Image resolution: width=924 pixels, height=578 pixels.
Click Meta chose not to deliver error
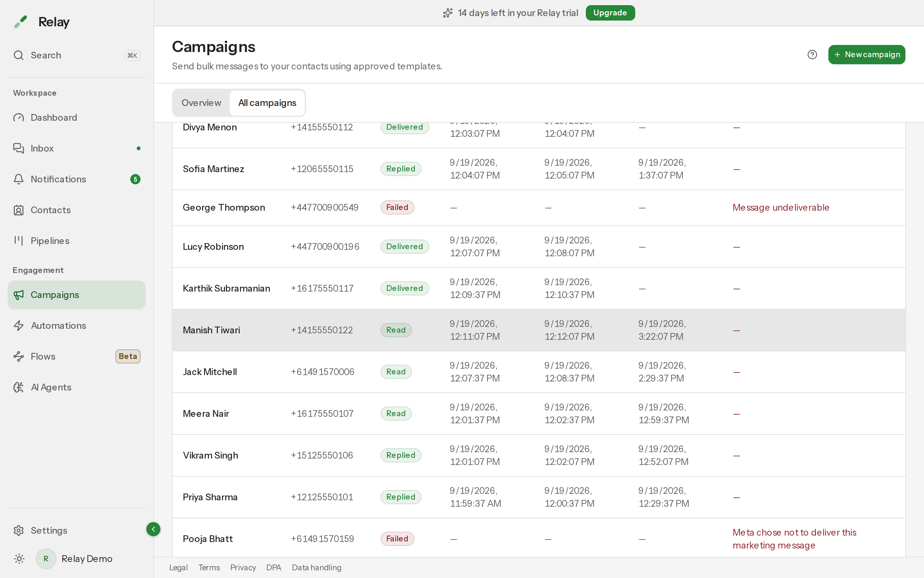(794, 539)
